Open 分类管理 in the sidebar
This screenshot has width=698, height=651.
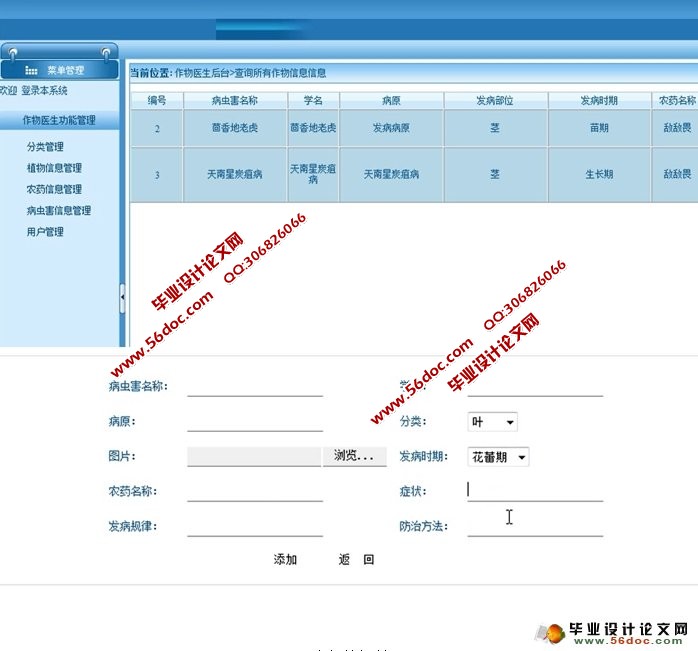pyautogui.click(x=45, y=147)
